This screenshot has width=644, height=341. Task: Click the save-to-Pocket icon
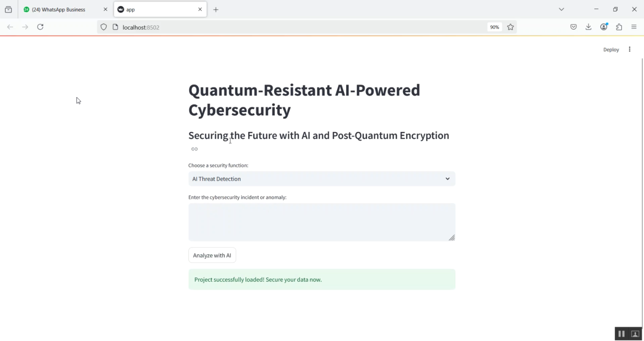pos(573,27)
